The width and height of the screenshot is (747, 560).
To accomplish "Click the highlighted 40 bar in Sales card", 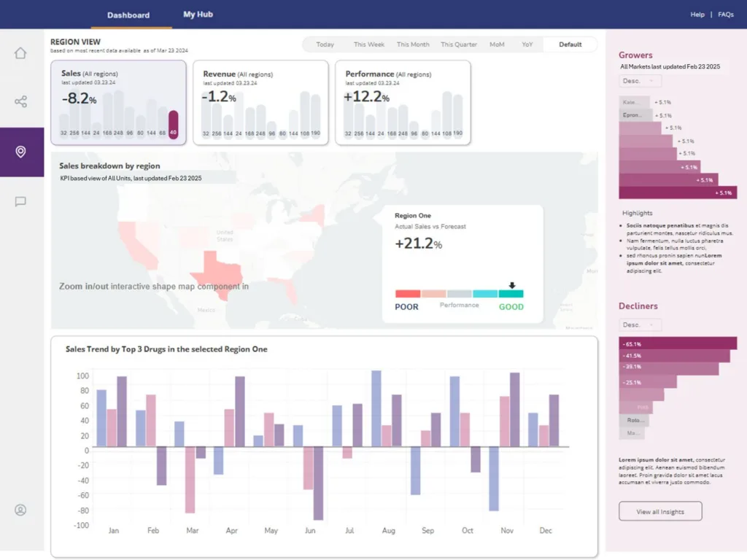I will pos(174,125).
